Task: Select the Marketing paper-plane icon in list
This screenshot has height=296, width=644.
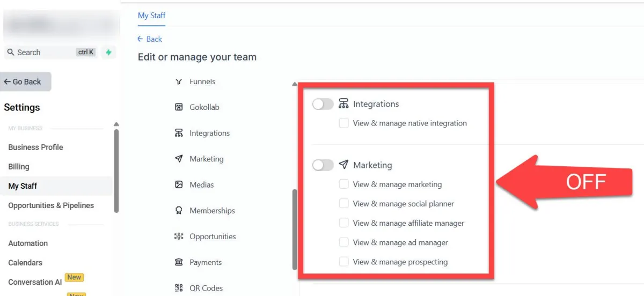Action: coord(179,159)
